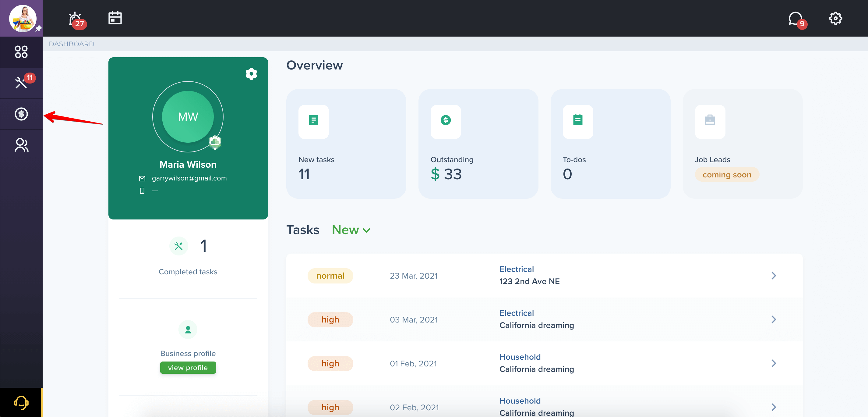Click the garrywilson@gmail.com email address

point(189,178)
